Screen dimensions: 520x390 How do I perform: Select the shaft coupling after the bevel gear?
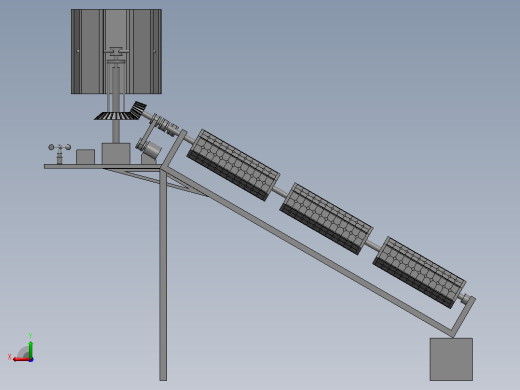[x=163, y=125]
